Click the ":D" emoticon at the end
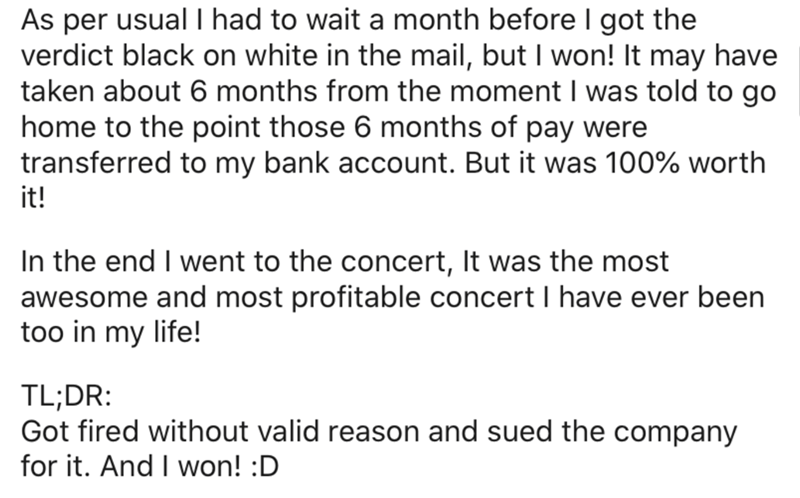 tap(265, 466)
